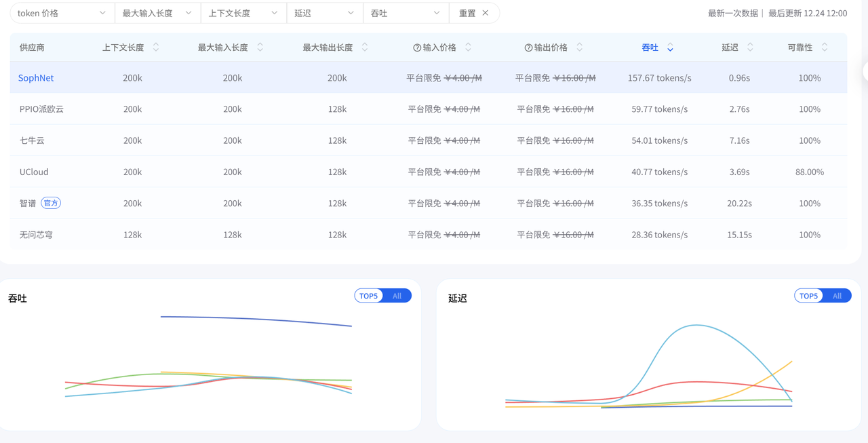This screenshot has width=868, height=443.
Task: Click 28.36 tokens/s throughput value
Action: coord(660,235)
